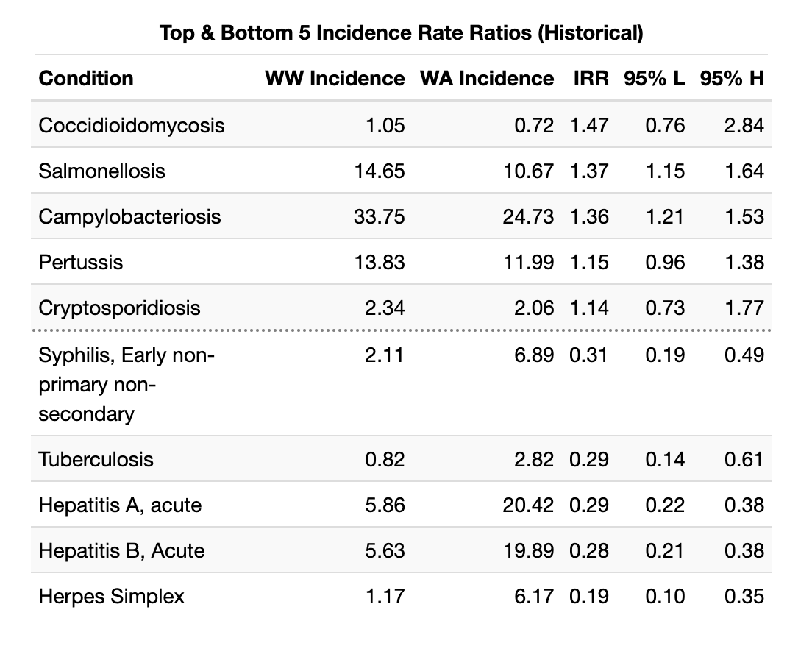The height and width of the screenshot is (646, 812).
Task: Select the Tuberculosis condition cell
Action: pyautogui.click(x=96, y=459)
